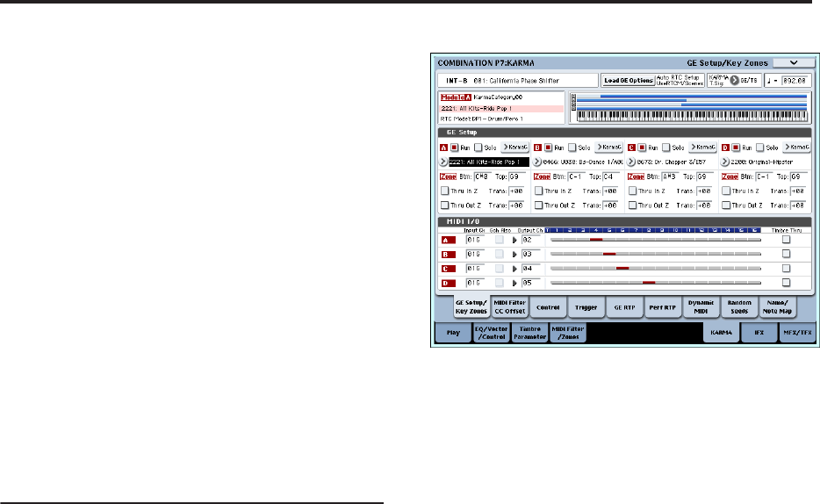Enable Solo for module C
The width and height of the screenshot is (820, 504).
tap(665, 148)
